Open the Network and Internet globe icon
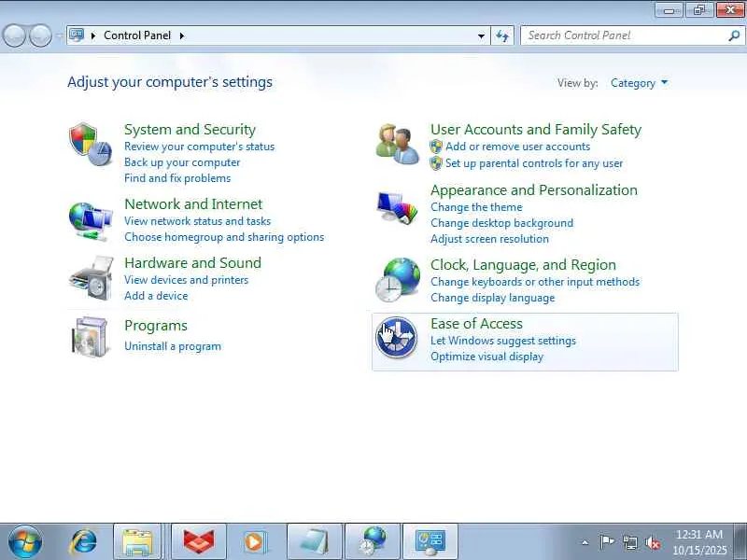Viewport: 747px width, 560px height. 91,221
